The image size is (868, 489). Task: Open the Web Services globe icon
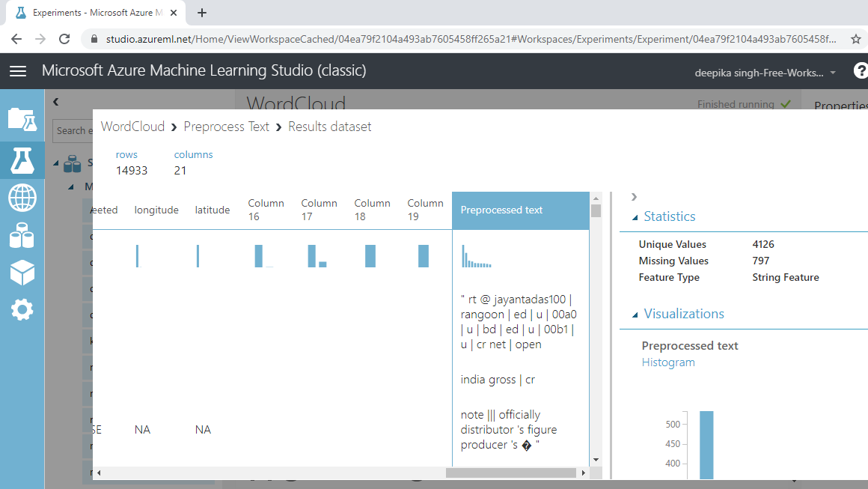22,198
